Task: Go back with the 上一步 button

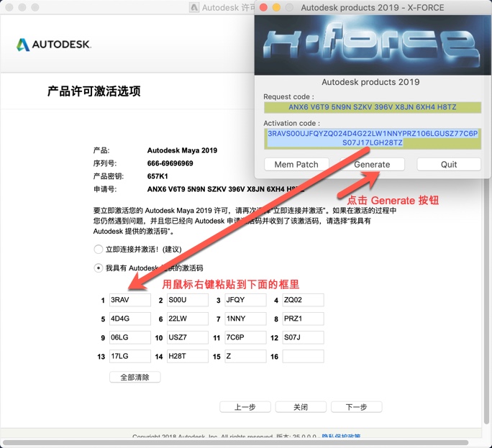Action: click(245, 407)
